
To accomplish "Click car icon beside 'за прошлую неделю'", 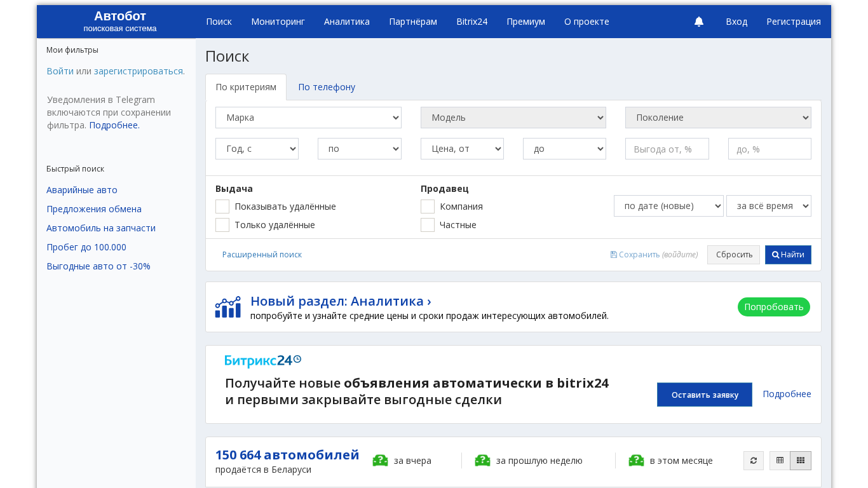I will (x=482, y=461).
